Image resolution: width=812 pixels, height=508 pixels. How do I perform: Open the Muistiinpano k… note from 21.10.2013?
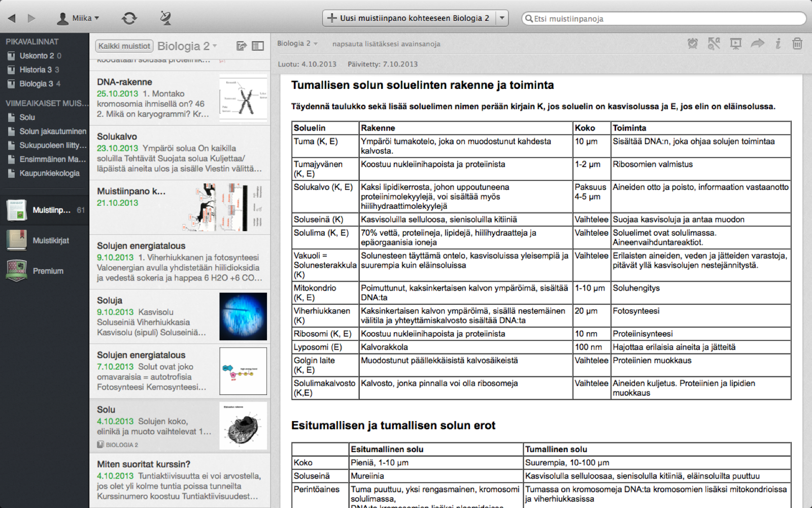180,207
